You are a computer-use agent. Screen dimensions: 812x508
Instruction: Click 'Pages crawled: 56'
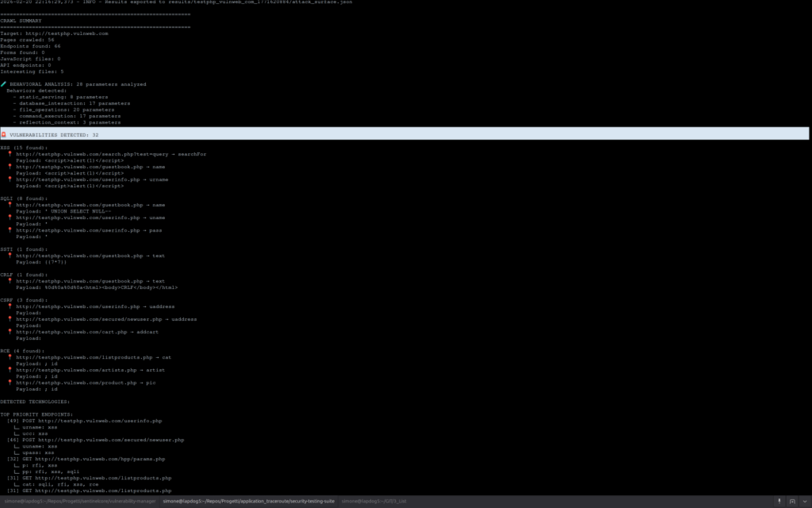(x=27, y=40)
